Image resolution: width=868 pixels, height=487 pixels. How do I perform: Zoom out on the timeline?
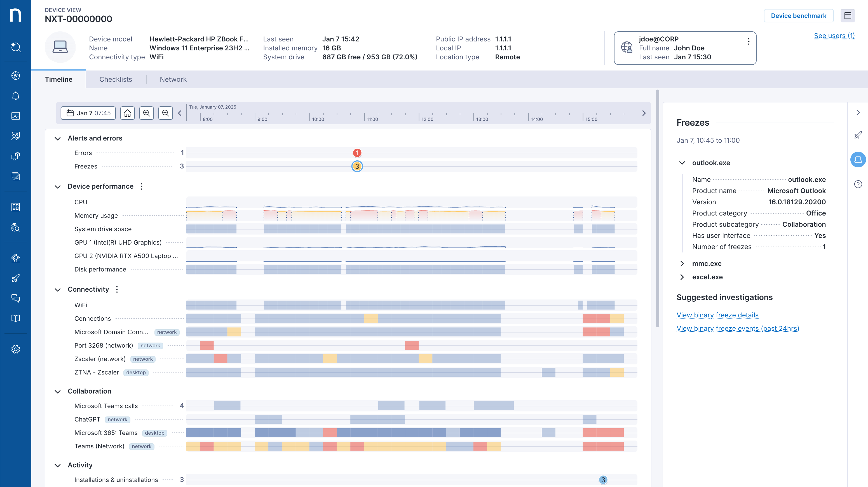point(165,113)
